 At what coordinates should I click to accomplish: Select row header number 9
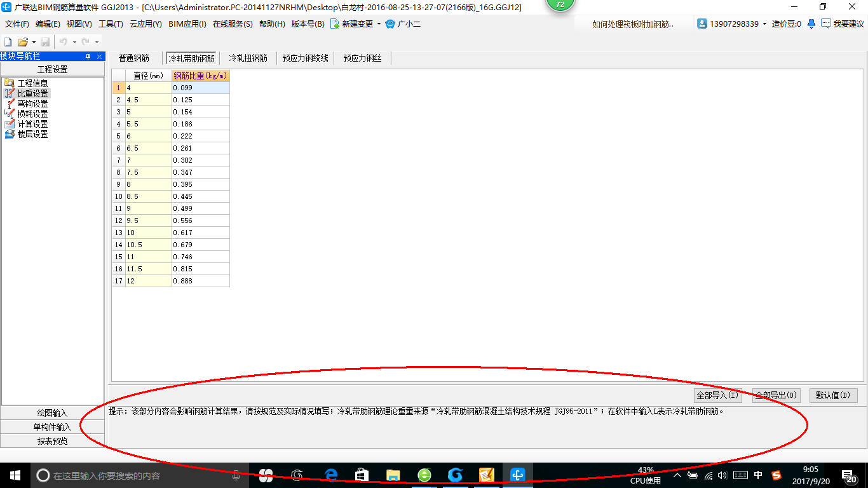(x=119, y=184)
